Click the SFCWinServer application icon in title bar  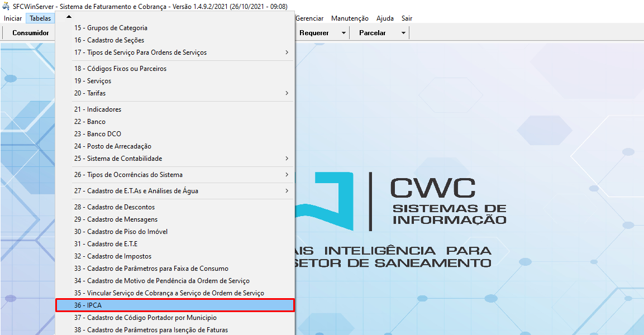[x=6, y=6]
